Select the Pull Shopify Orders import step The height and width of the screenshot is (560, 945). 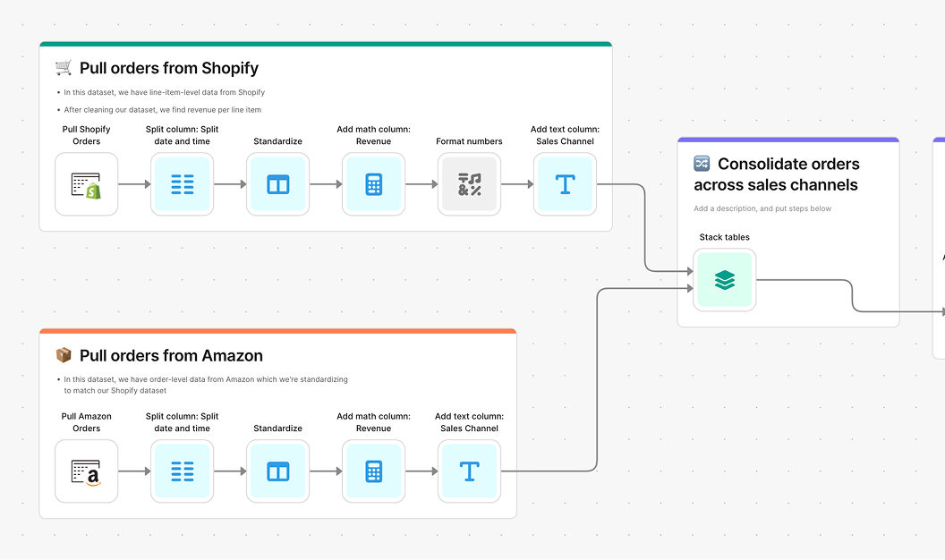tap(86, 184)
